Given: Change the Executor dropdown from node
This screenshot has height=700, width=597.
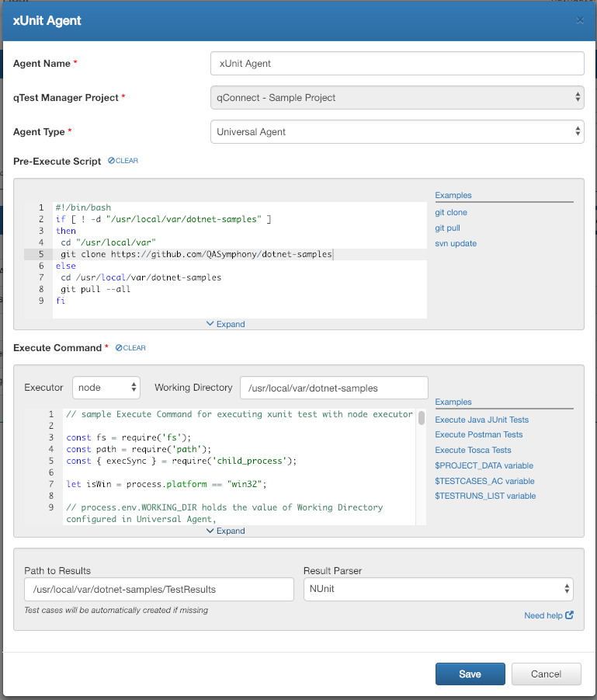Looking at the screenshot, I should tap(106, 387).
